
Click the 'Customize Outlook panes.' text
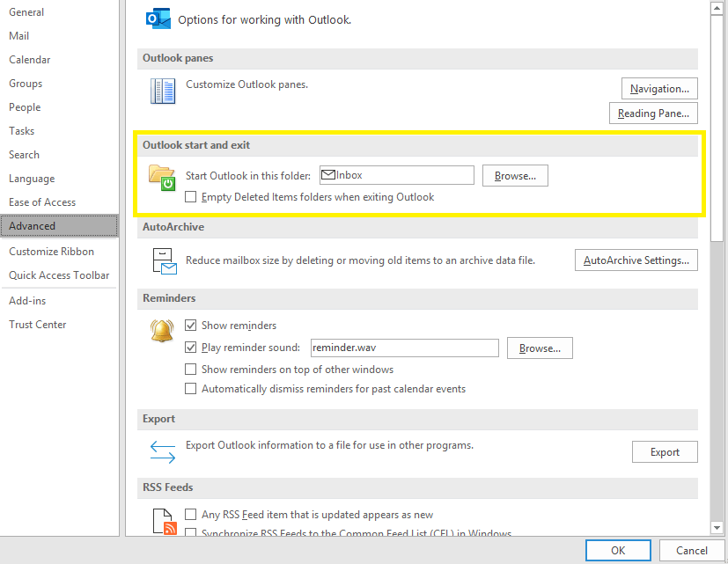247,84
